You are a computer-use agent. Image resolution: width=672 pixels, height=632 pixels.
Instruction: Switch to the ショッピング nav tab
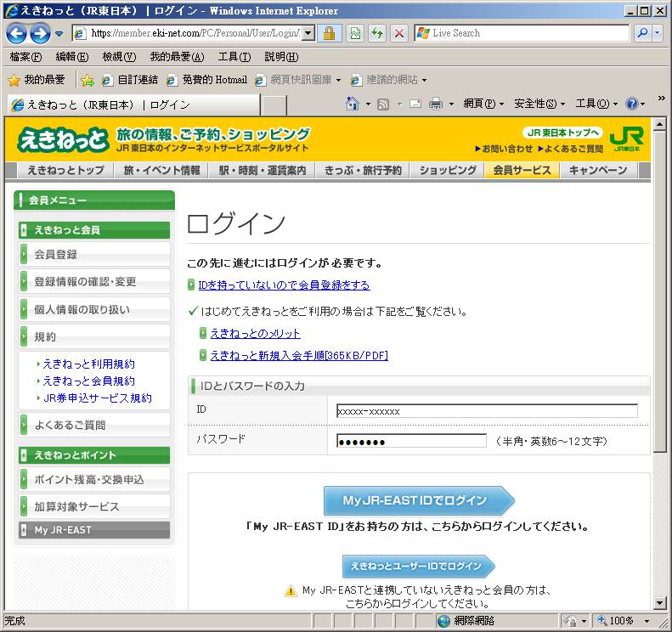click(x=448, y=171)
